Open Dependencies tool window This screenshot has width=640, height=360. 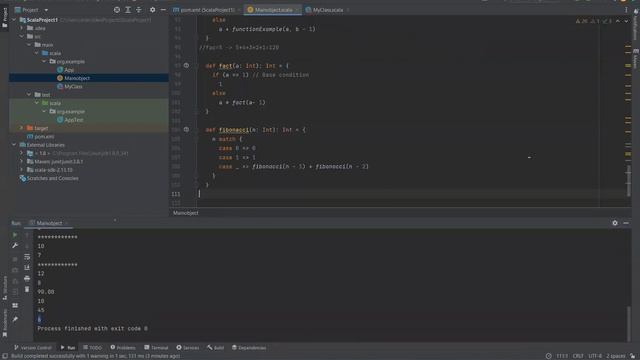[249, 348]
